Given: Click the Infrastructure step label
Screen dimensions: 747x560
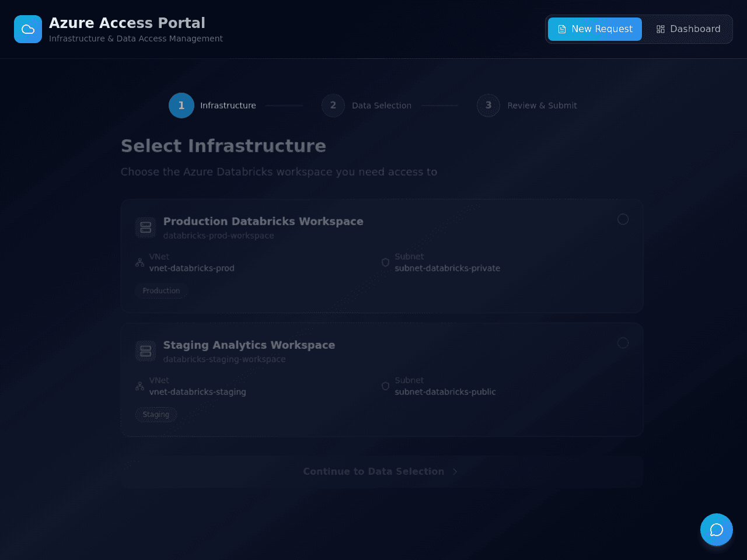Looking at the screenshot, I should [228, 106].
